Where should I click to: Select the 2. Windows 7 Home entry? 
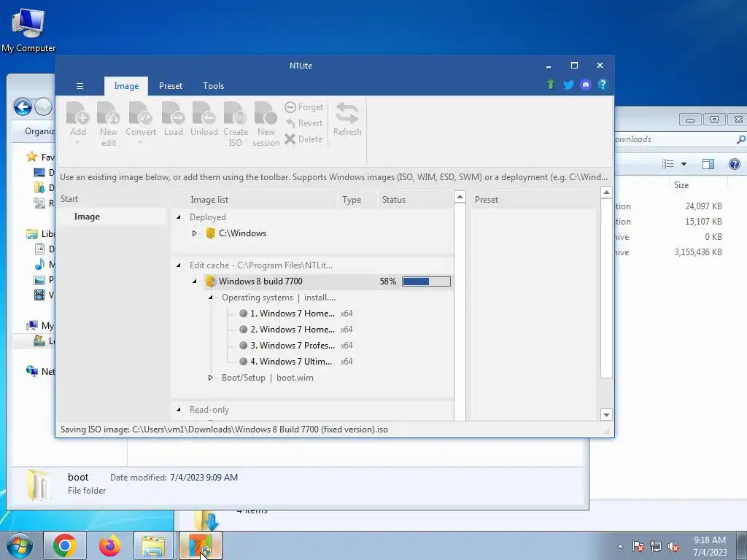pos(292,330)
